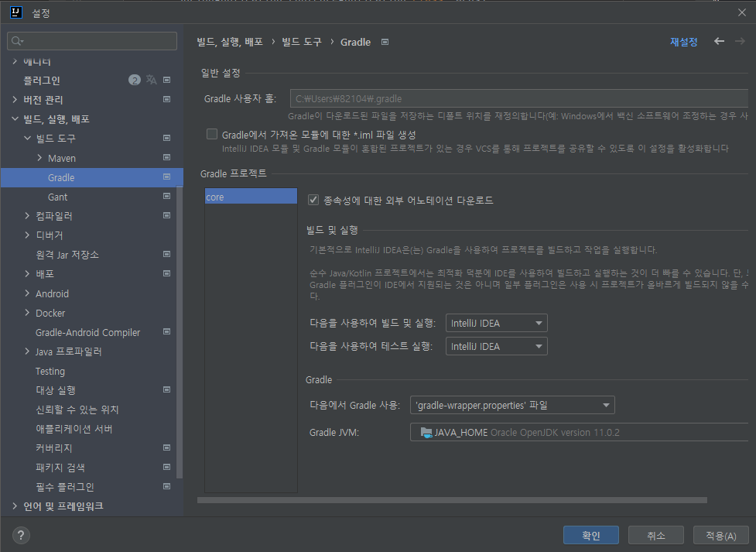Collapse the 빌드 도구 tree node
Screen dimensions: 756x552
28,138
